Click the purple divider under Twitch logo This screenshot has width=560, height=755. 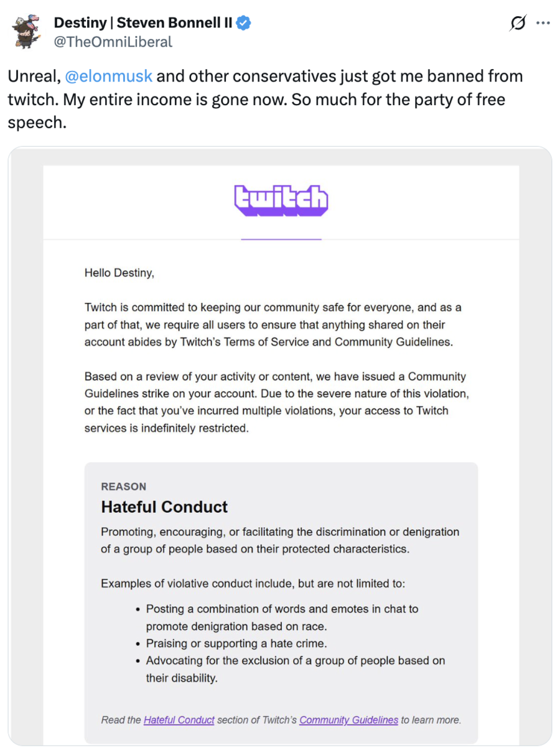click(281, 239)
